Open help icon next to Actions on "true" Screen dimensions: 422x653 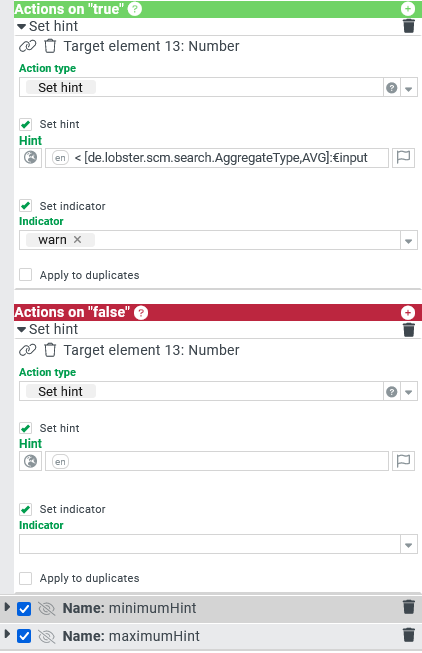pos(134,9)
